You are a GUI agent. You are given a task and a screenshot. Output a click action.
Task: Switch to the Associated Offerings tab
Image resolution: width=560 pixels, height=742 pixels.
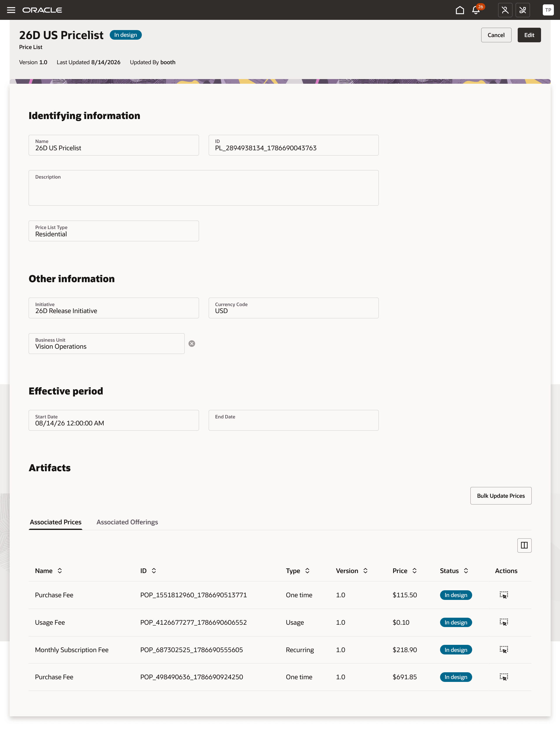pos(127,522)
